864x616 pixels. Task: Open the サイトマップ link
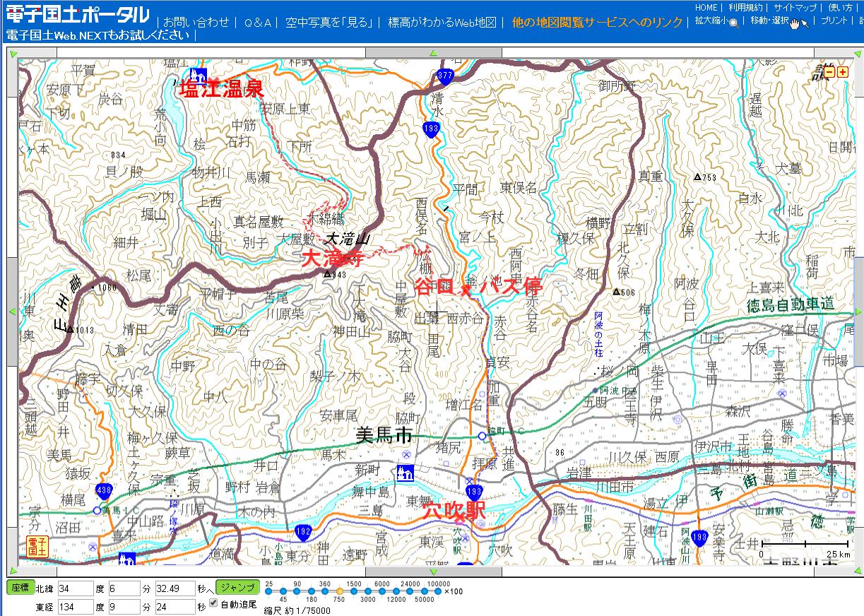pyautogui.click(x=795, y=7)
